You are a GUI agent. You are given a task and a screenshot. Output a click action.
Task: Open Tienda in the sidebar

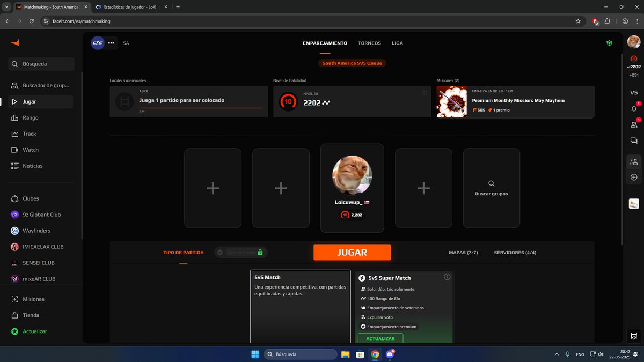(x=41, y=315)
